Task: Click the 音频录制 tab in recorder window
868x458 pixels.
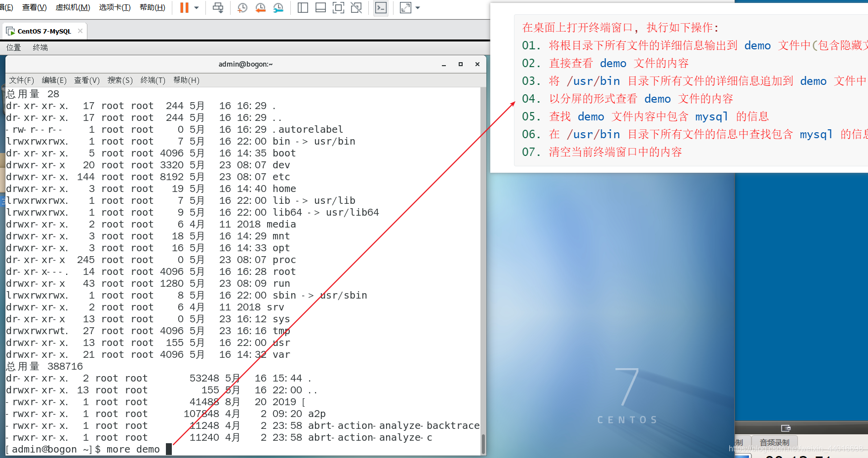Action: point(774,442)
